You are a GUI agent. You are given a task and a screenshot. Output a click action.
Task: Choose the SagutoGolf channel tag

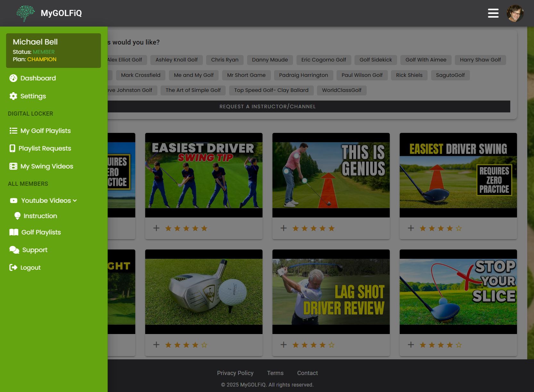click(x=450, y=75)
